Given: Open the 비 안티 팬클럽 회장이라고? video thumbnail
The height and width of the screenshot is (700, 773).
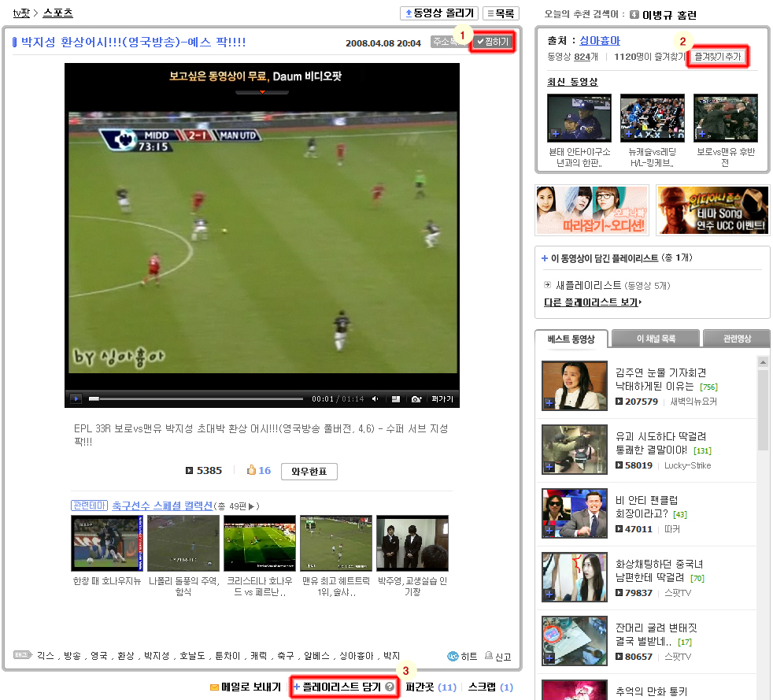Looking at the screenshot, I should pyautogui.click(x=575, y=513).
